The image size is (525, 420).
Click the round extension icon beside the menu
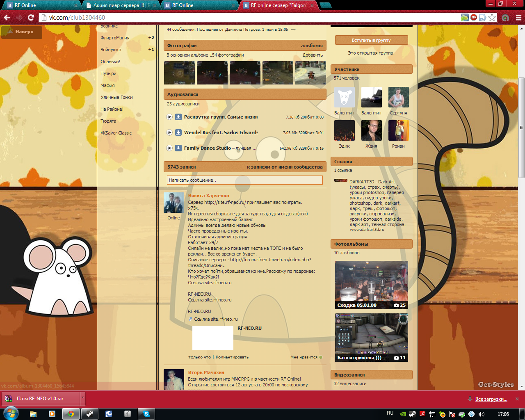[x=505, y=18]
